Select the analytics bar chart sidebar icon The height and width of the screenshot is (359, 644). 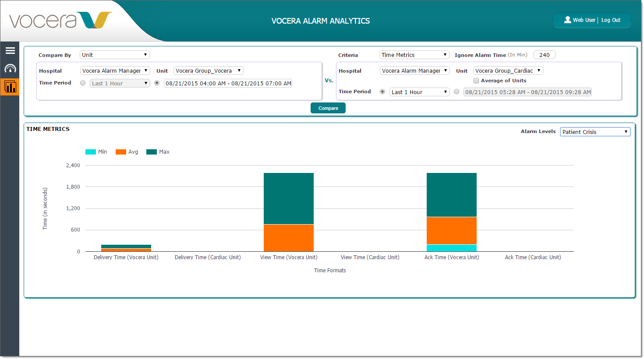pyautogui.click(x=10, y=87)
